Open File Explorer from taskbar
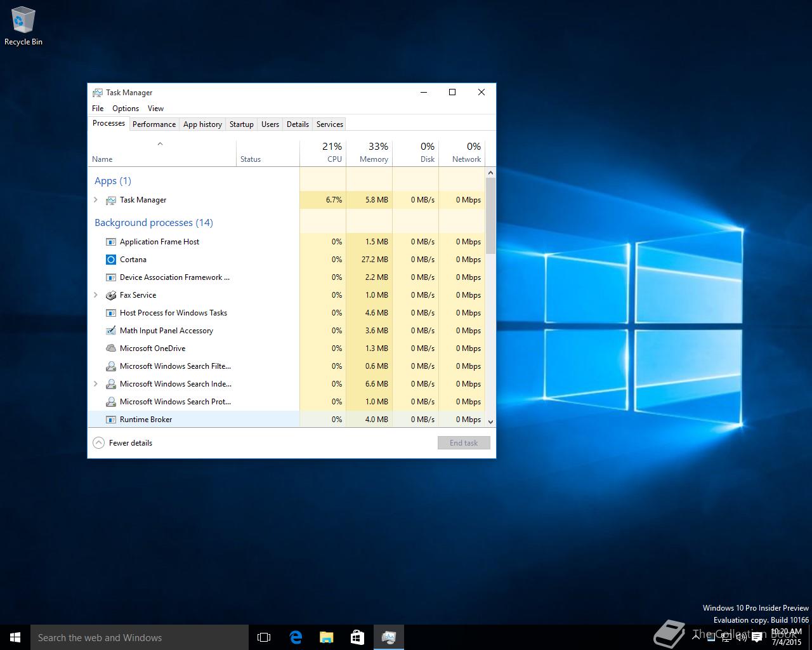Screen dimensions: 812x650 click(x=327, y=637)
